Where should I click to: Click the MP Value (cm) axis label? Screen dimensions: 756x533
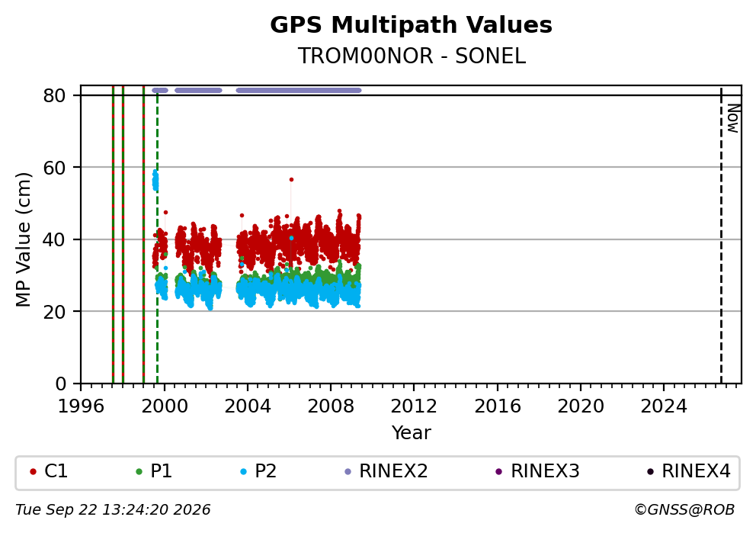[23, 239]
